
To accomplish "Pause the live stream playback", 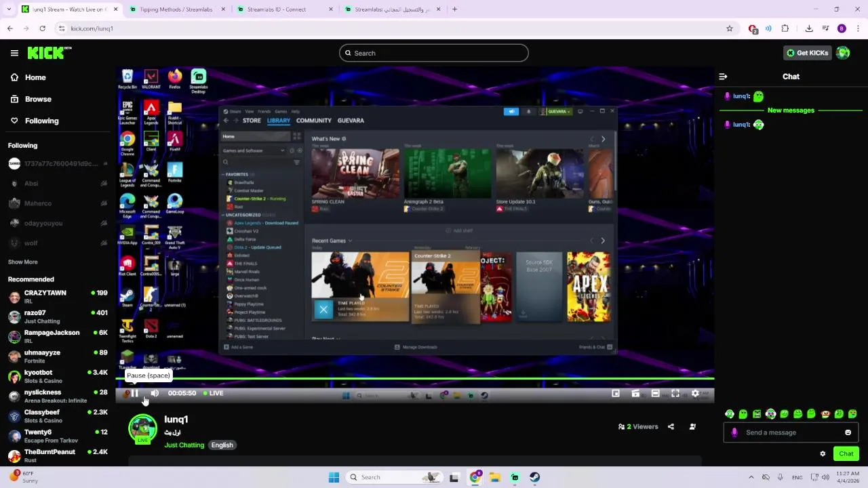I will pyautogui.click(x=134, y=393).
